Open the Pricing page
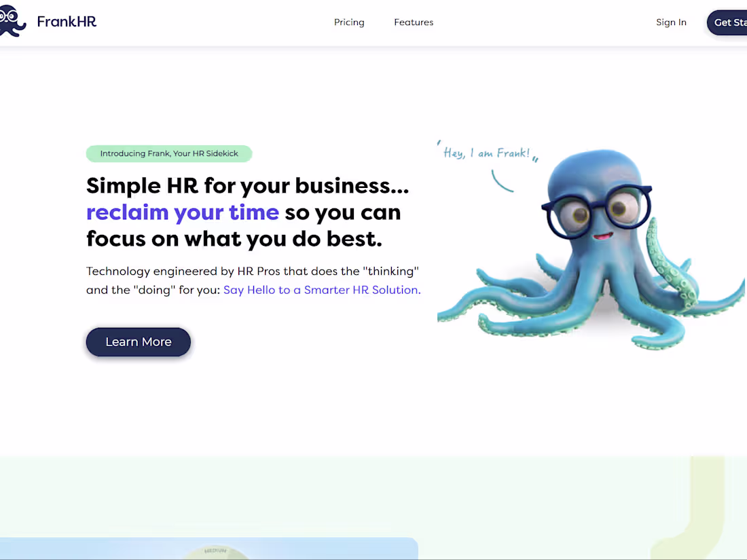The image size is (747, 560). click(349, 22)
